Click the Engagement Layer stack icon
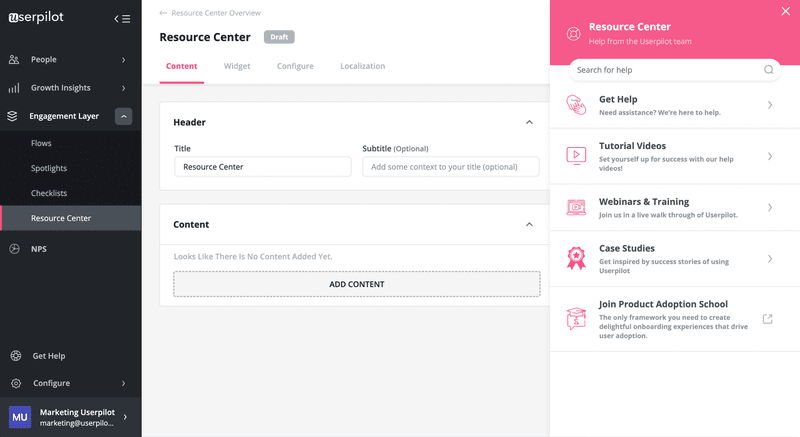The width and height of the screenshot is (800, 437). 12,116
